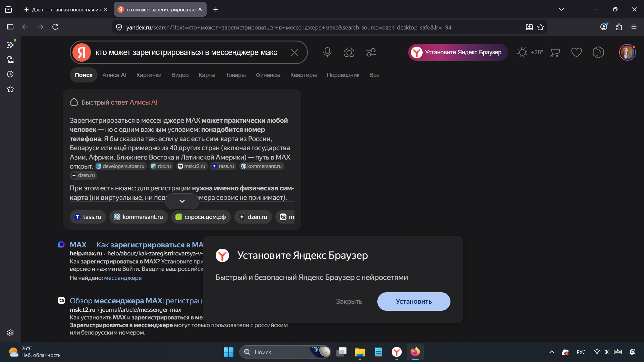644x362 pixels.
Task: Close the Yandex search results tab
Action: coord(200,9)
